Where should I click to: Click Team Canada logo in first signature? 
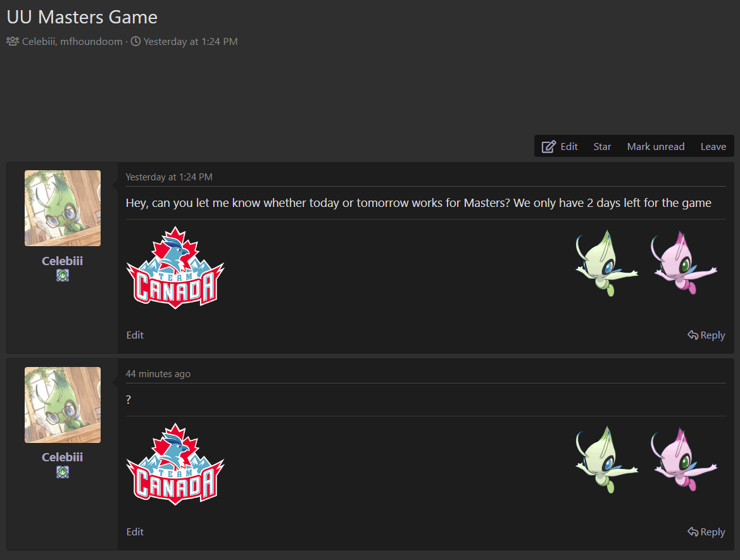tap(175, 268)
